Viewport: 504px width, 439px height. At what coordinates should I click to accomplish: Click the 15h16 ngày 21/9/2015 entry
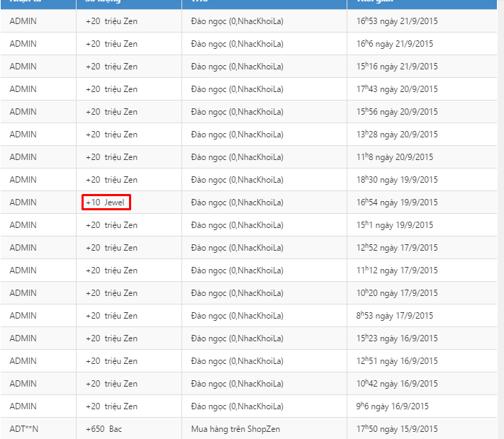pos(397,67)
